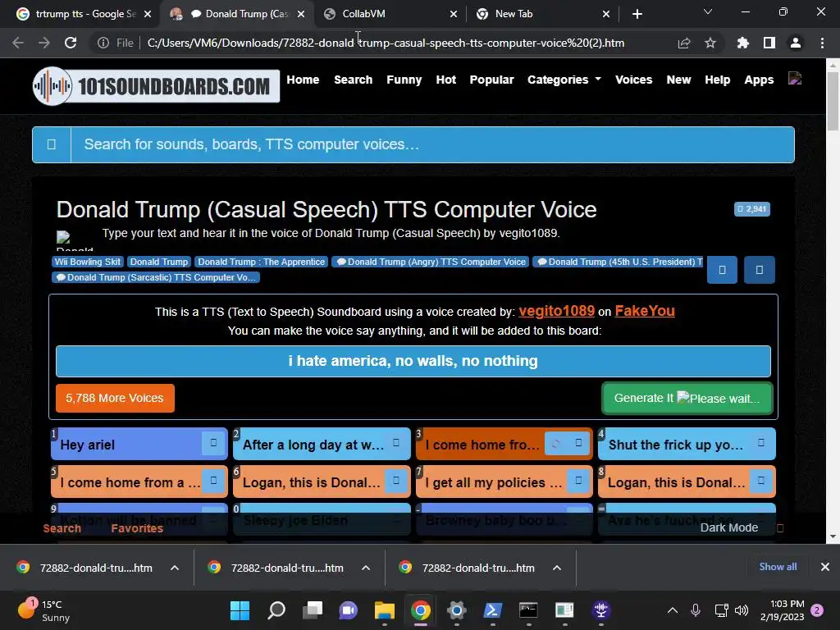Open Settings gear on taskbar
Screen dimensions: 840x630
click(456, 610)
